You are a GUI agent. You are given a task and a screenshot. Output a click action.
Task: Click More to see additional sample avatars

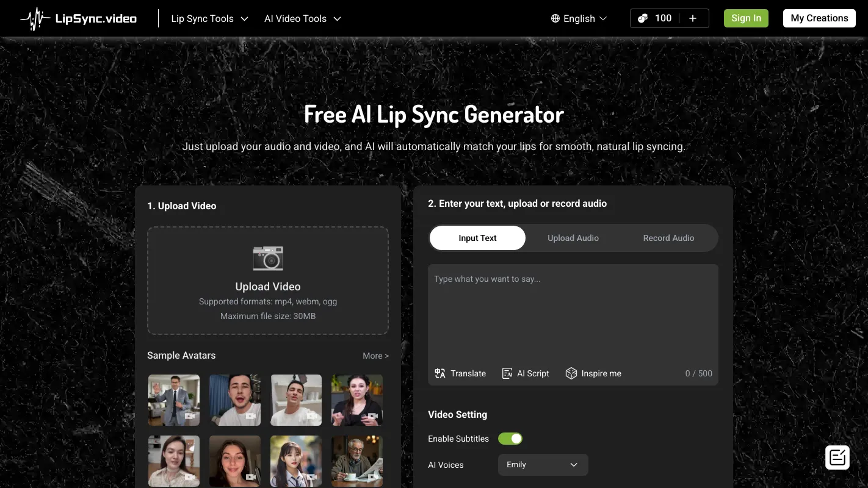coord(375,355)
